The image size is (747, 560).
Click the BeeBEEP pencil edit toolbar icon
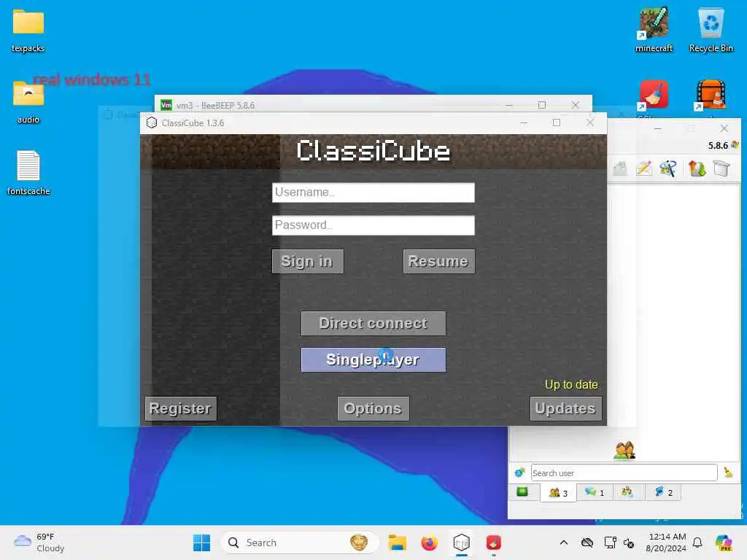point(644,168)
